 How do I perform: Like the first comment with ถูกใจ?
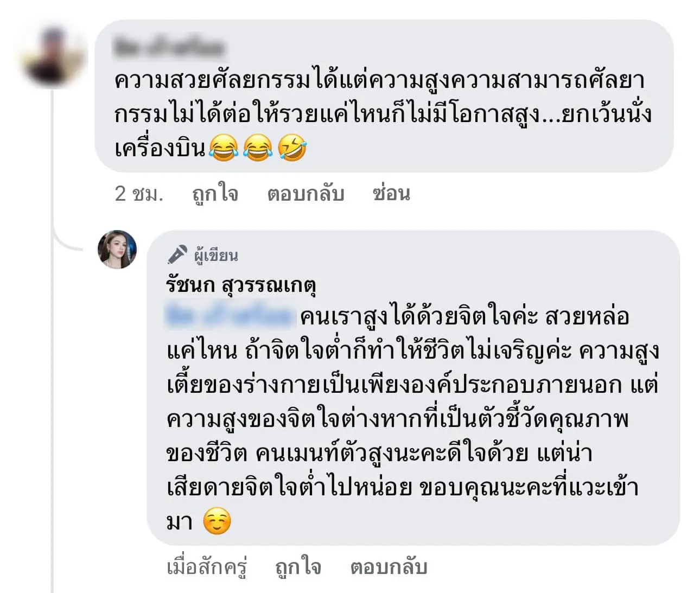click(215, 194)
